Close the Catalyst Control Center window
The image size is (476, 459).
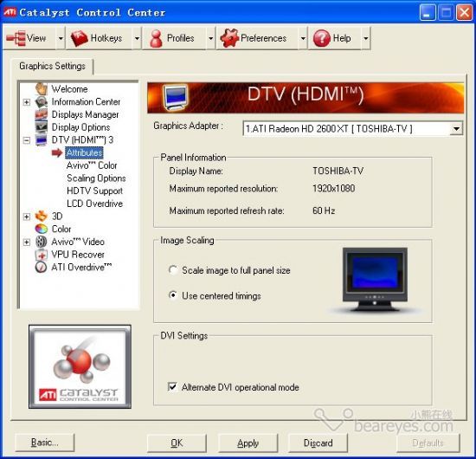tap(465, 12)
